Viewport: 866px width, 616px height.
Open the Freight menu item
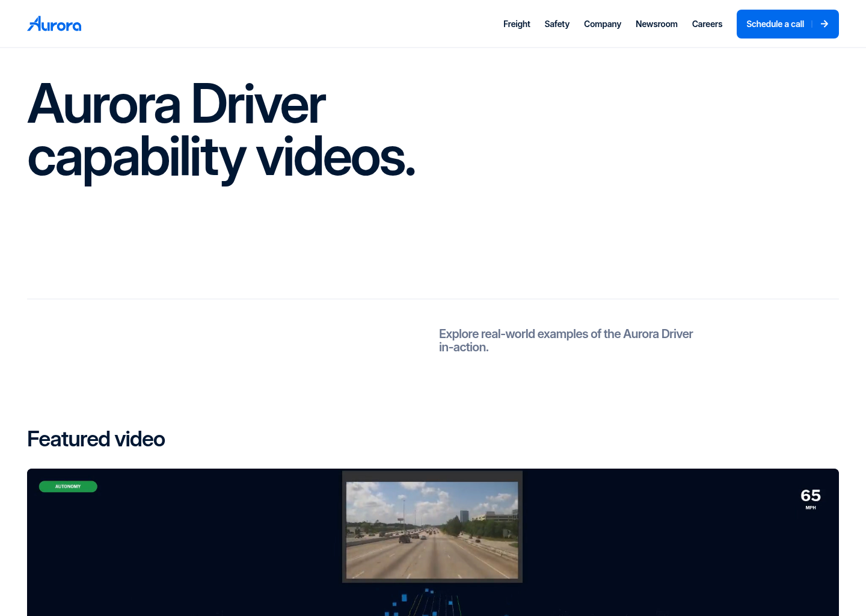(517, 24)
